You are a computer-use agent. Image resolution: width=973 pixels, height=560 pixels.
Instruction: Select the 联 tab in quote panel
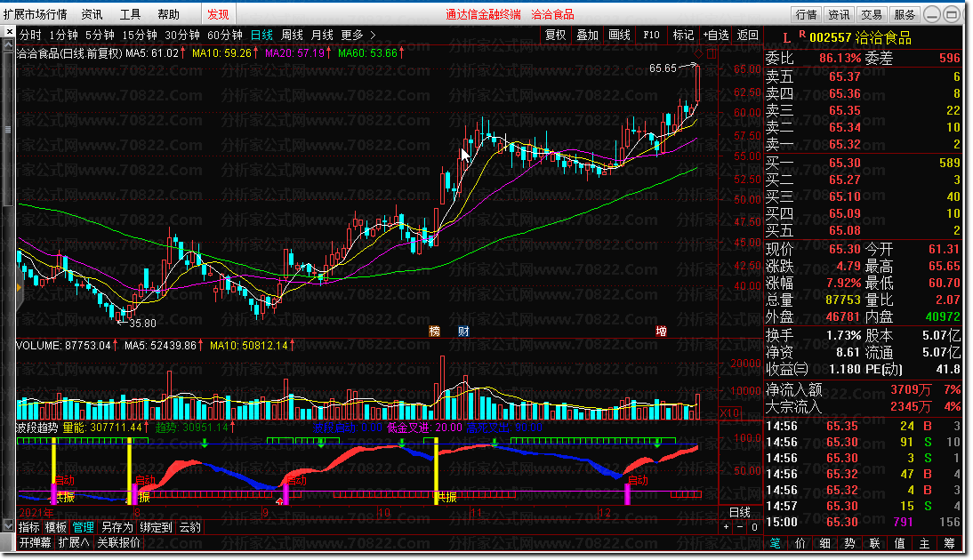pyautogui.click(x=875, y=543)
